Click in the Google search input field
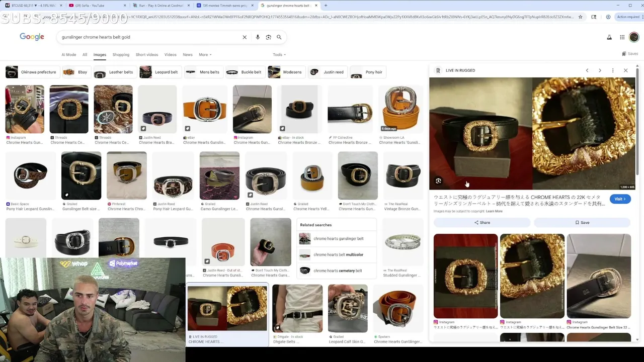This screenshot has height=362, width=644. coord(148,37)
